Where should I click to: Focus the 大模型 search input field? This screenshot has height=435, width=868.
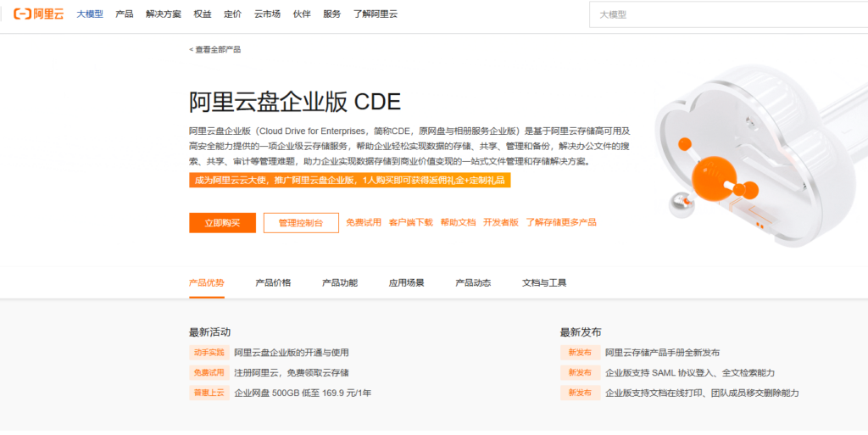(x=728, y=14)
